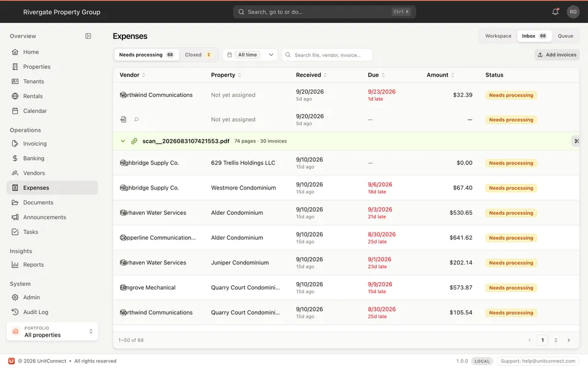
Task: Open Properties in the sidebar
Action: pyautogui.click(x=52, y=66)
